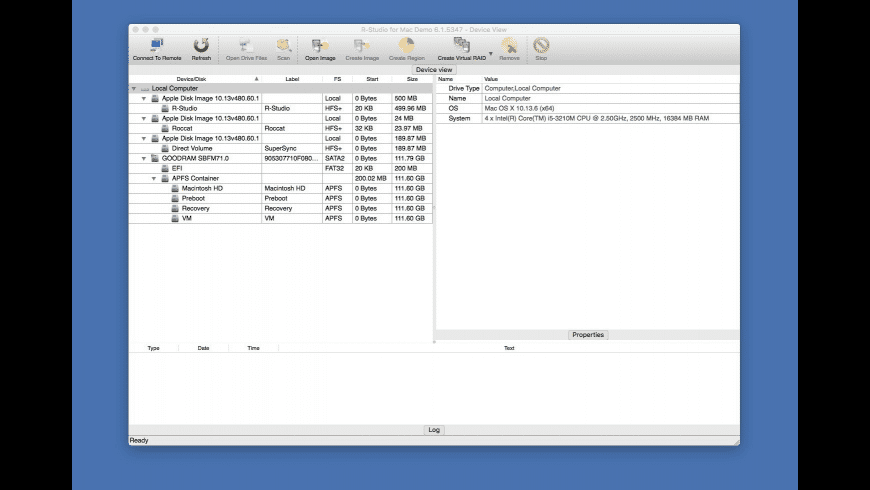The width and height of the screenshot is (870, 490).
Task: Click the Local Computer icon
Action: point(145,88)
